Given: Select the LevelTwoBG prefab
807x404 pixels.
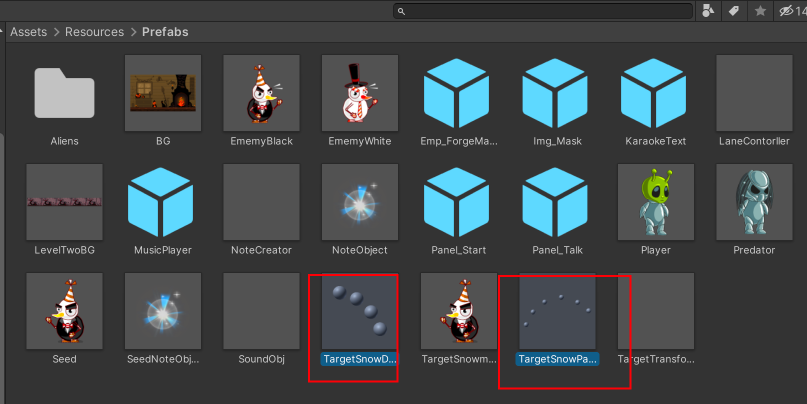Looking at the screenshot, I should [64, 202].
